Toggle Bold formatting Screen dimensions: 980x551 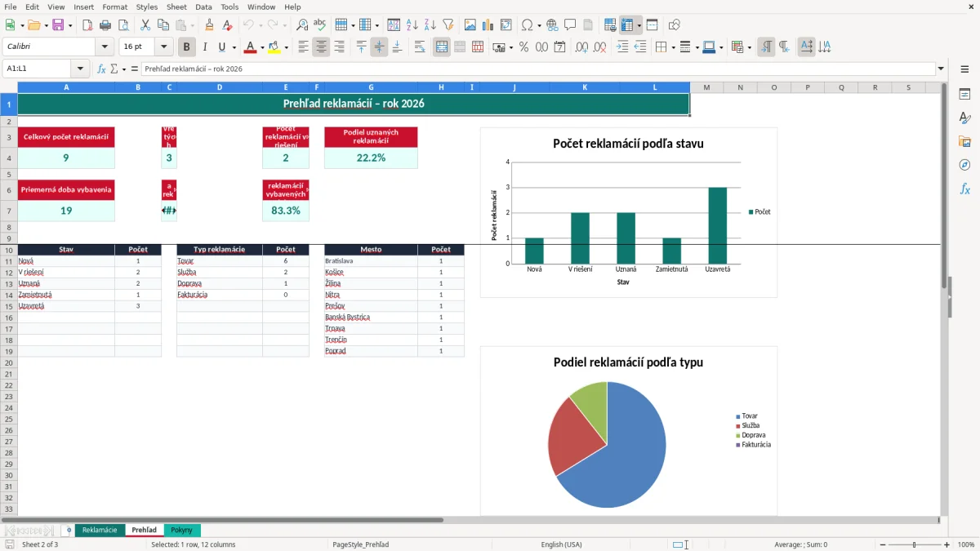187,47
